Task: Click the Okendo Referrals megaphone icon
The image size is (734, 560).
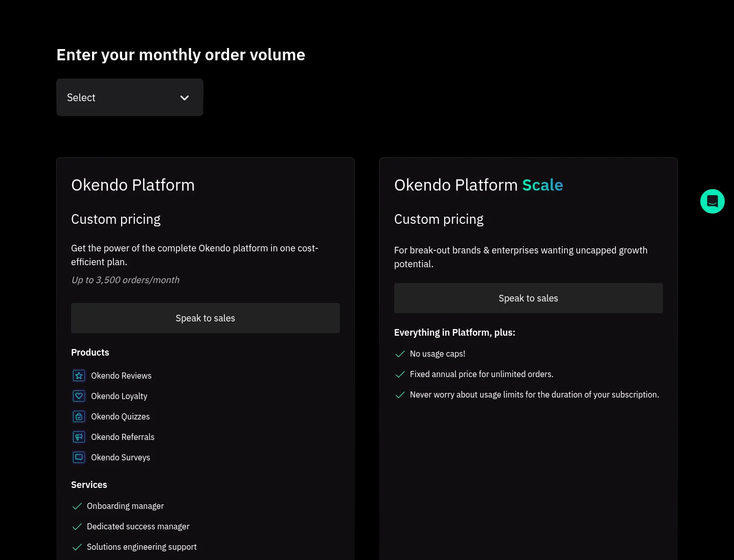Action: (79, 437)
